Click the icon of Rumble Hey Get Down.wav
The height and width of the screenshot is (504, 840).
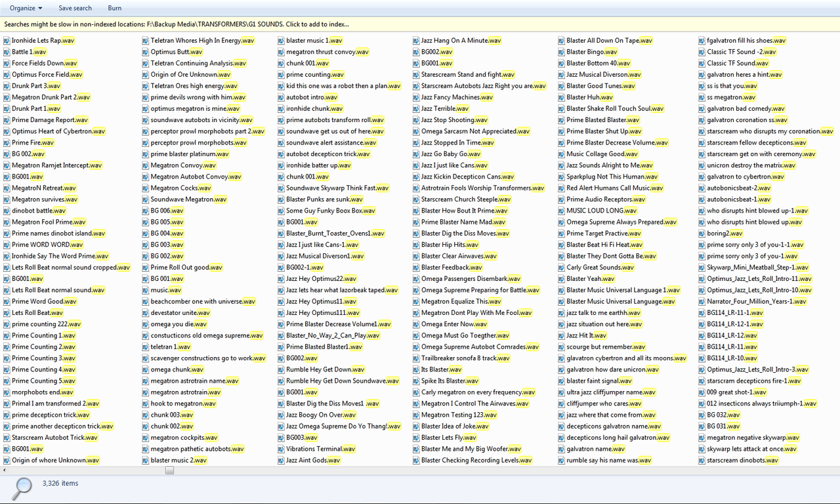tap(281, 369)
